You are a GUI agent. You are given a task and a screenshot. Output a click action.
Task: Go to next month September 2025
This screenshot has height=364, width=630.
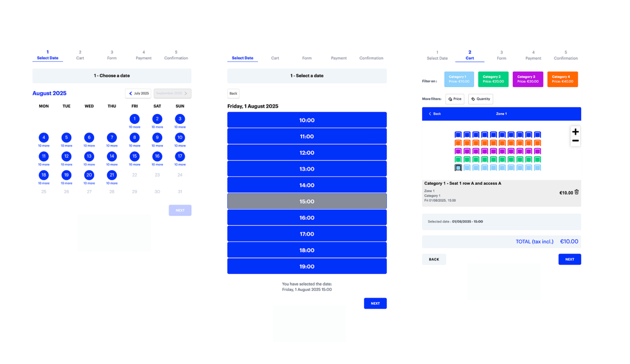[172, 93]
